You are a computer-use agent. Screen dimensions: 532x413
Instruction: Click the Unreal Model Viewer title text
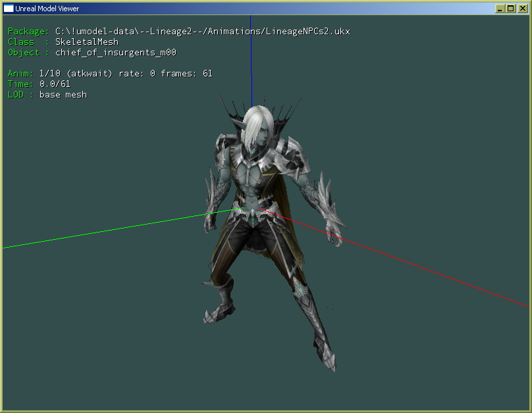coord(47,9)
